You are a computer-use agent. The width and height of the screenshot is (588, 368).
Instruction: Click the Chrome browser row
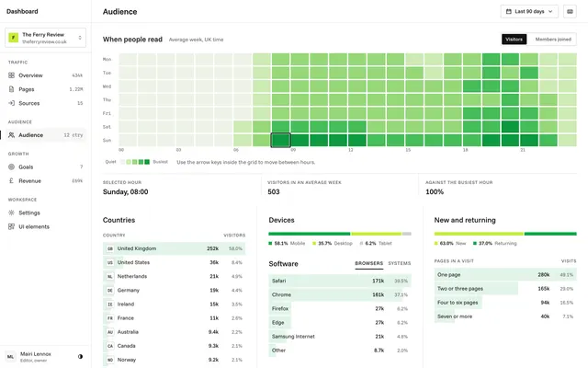coord(340,294)
